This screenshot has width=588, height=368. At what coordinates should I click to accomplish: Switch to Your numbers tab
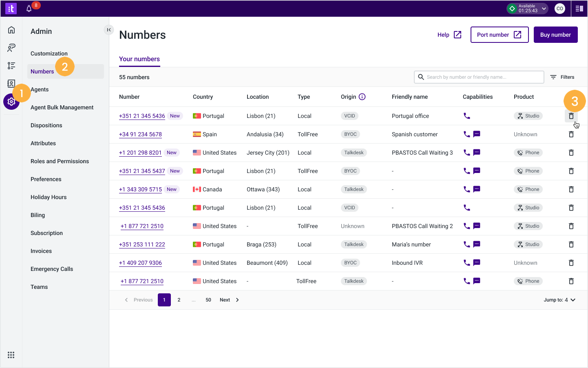click(139, 59)
